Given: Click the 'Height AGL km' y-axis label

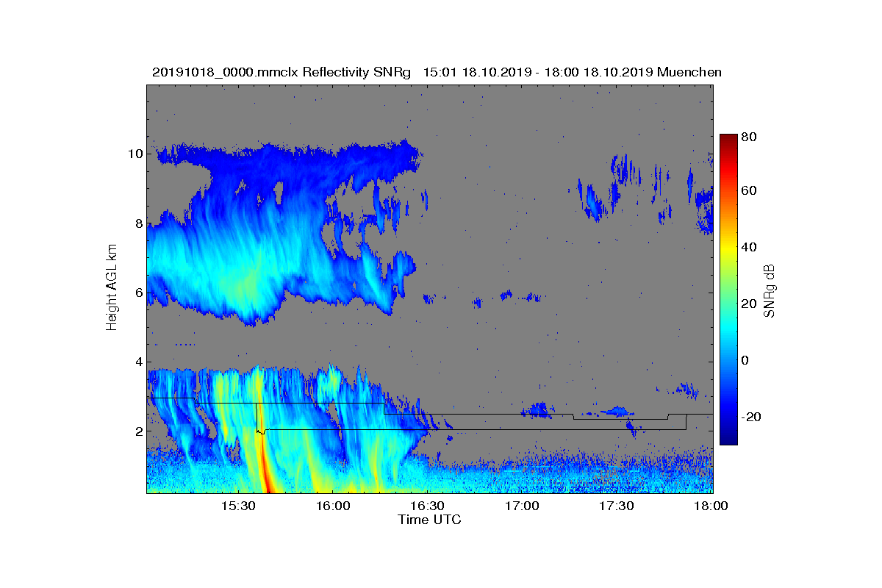Looking at the screenshot, I should [x=112, y=288].
